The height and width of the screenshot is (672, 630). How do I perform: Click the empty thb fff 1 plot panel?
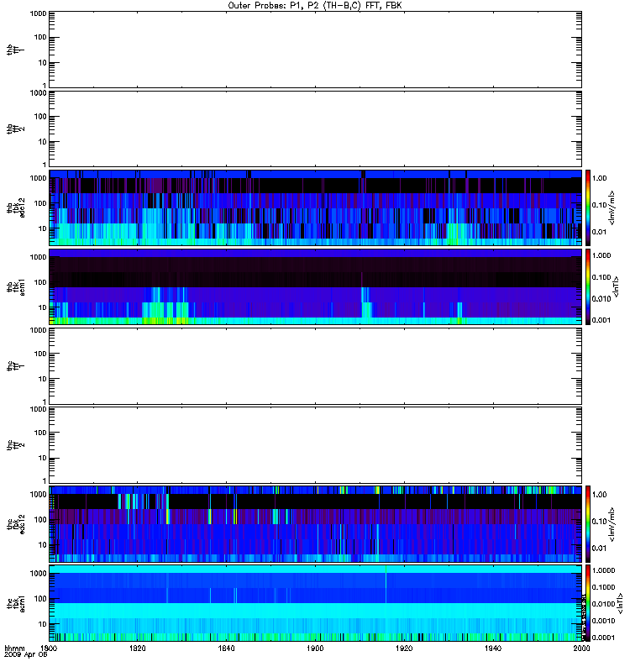(x=316, y=50)
